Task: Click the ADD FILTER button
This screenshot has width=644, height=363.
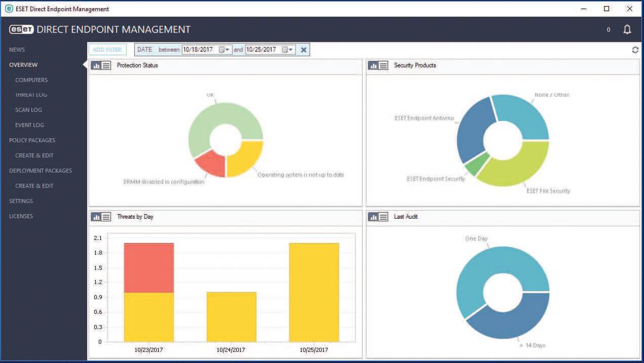Action: pos(107,50)
